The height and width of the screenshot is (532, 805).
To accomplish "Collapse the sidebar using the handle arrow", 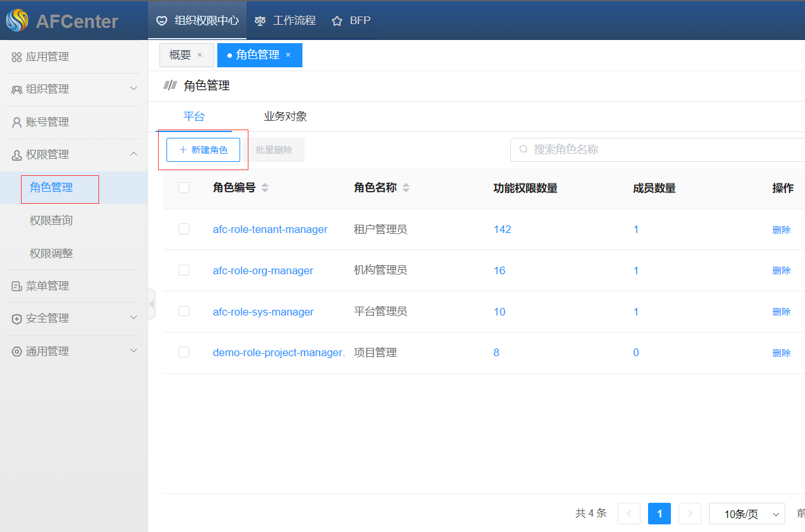I will pos(151,304).
